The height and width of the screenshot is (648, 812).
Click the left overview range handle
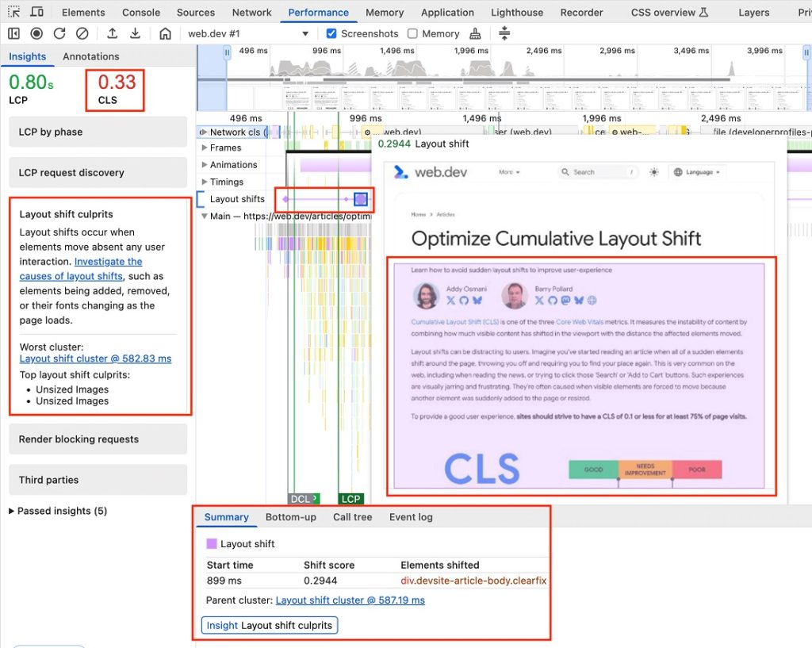click(x=227, y=52)
